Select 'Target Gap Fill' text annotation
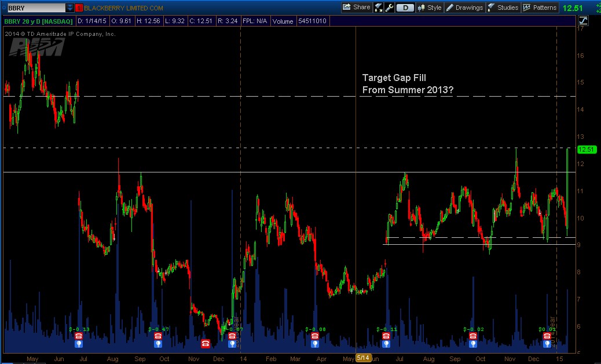Screen dimensions: 601x364 click(x=394, y=78)
